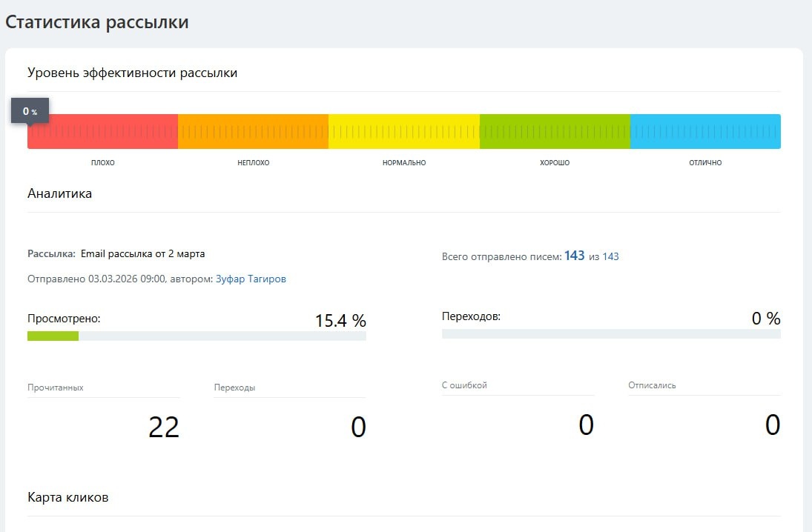812x532 pixels.
Task: Click the red ПЛОХО segment of scale
Action: (102, 131)
